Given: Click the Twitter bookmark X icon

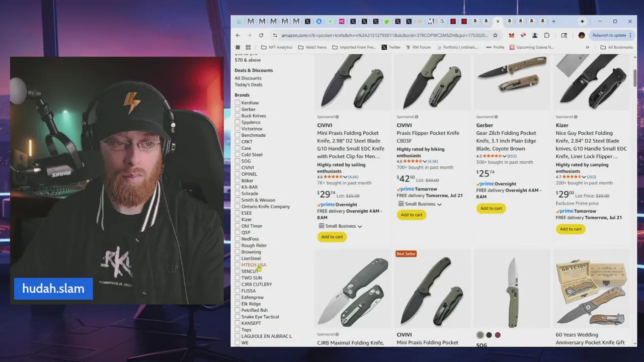Looking at the screenshot, I should [384, 47].
